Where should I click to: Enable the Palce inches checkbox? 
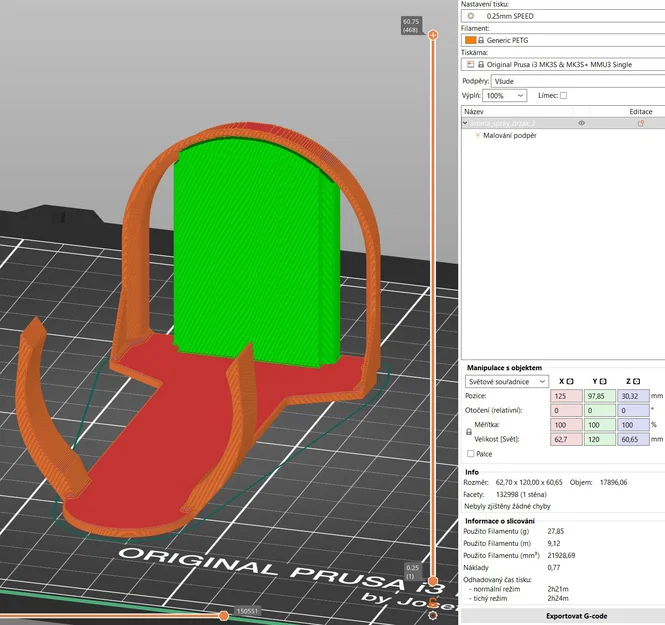pos(470,454)
